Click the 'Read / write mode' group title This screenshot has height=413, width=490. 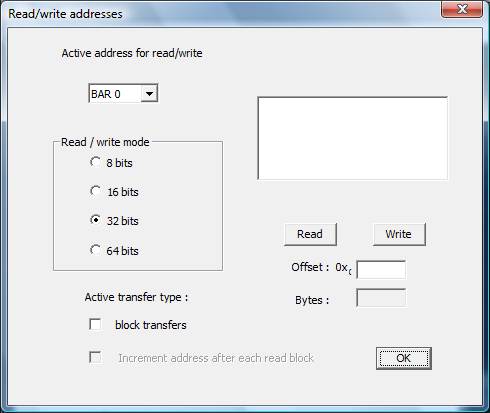(x=105, y=142)
